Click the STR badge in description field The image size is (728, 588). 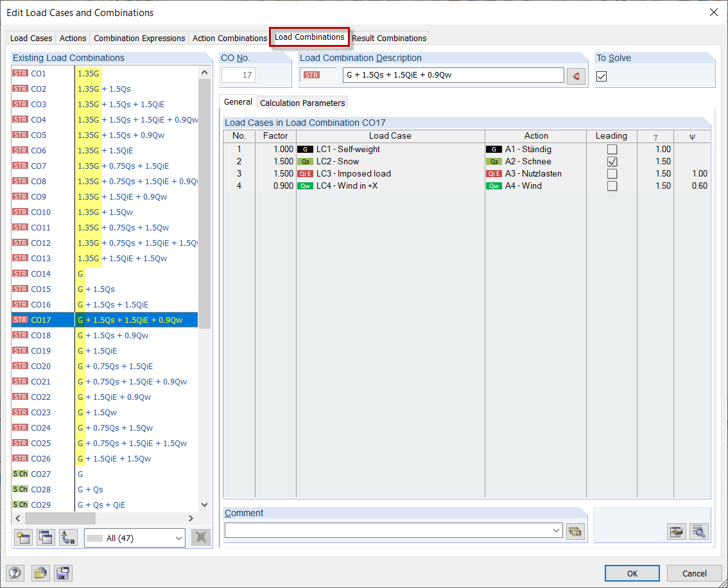click(311, 75)
